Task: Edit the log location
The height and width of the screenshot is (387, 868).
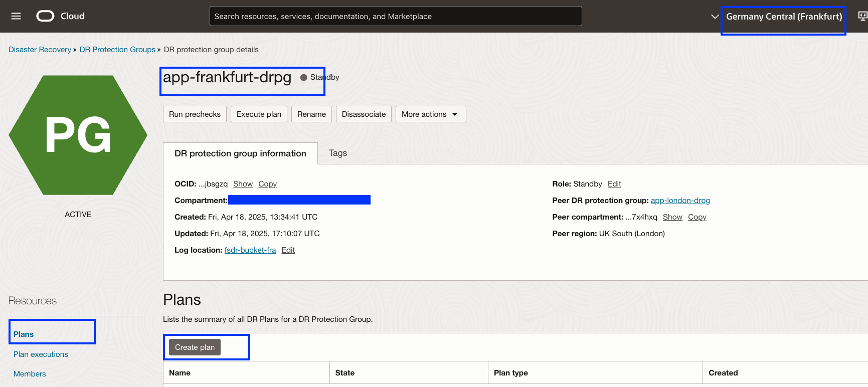Action: [x=288, y=250]
